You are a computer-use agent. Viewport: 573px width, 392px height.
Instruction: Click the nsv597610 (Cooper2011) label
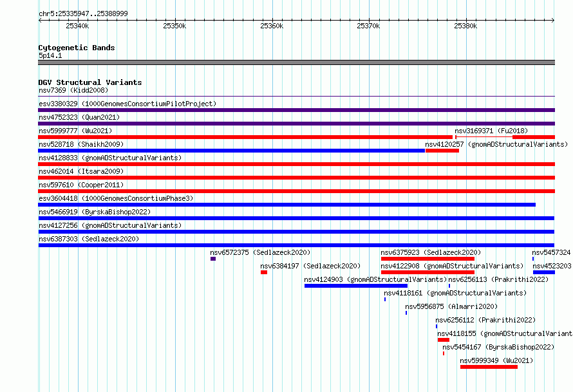tap(81, 185)
